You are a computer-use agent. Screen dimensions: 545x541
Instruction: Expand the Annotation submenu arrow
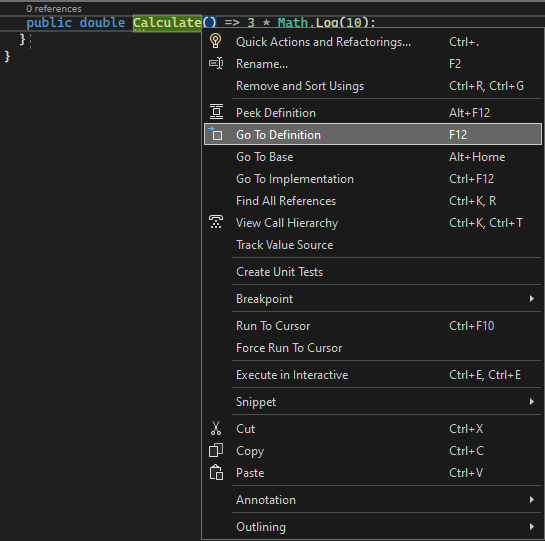click(531, 500)
